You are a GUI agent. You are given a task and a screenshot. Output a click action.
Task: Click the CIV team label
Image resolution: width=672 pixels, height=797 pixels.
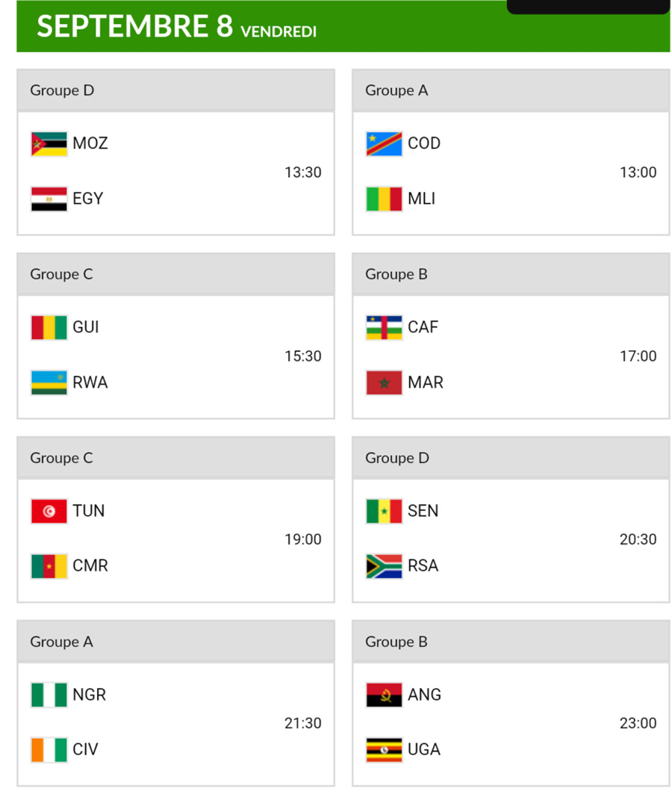(85, 749)
